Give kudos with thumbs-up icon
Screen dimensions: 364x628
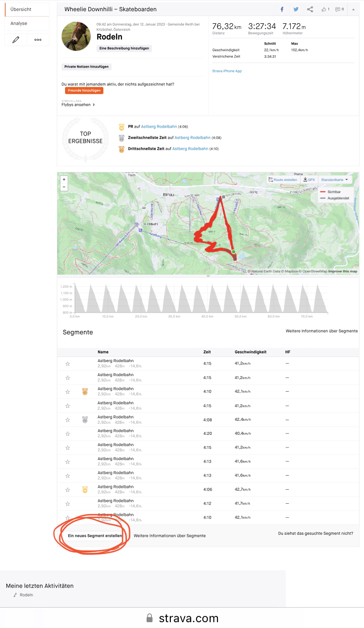(x=325, y=9)
